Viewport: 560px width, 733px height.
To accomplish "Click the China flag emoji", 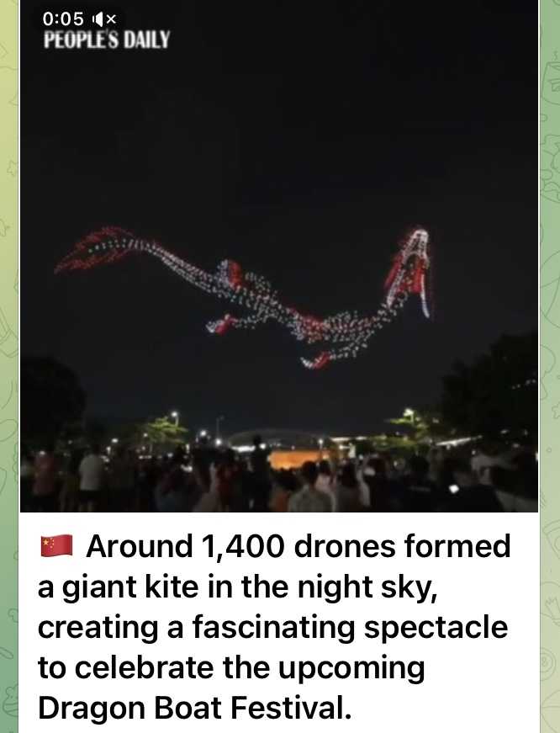I will pos(56,545).
